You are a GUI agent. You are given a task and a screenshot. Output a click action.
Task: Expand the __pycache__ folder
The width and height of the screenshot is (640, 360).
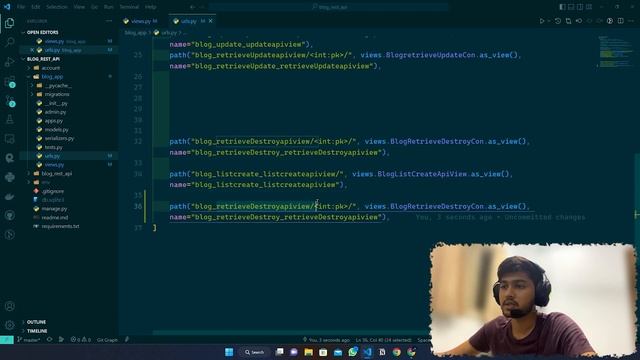click(x=57, y=86)
